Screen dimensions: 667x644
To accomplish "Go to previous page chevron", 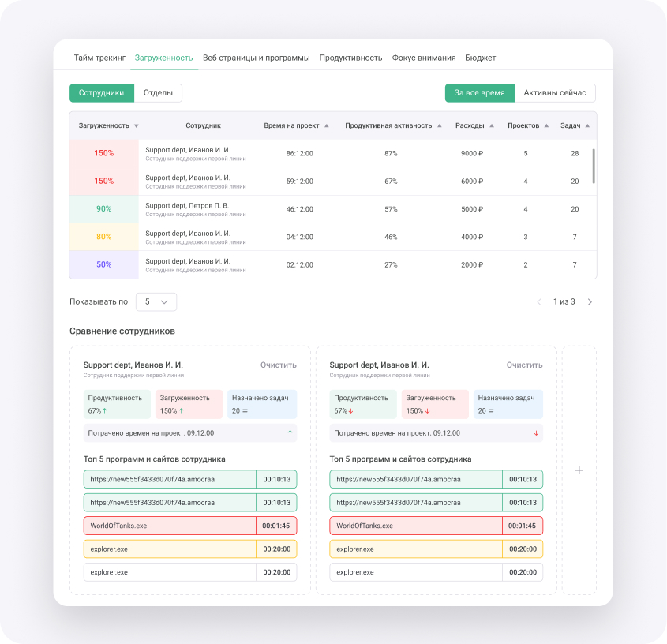I will [x=539, y=302].
